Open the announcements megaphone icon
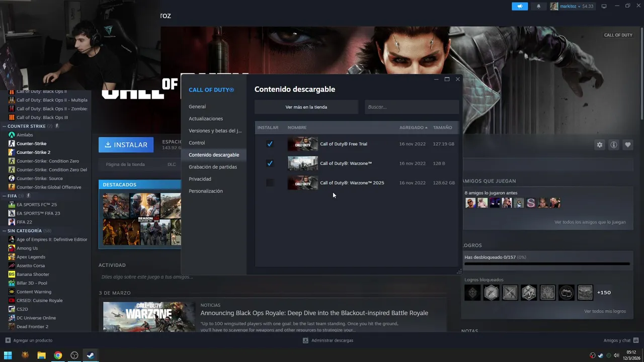This screenshot has height=362, width=644. tap(520, 6)
